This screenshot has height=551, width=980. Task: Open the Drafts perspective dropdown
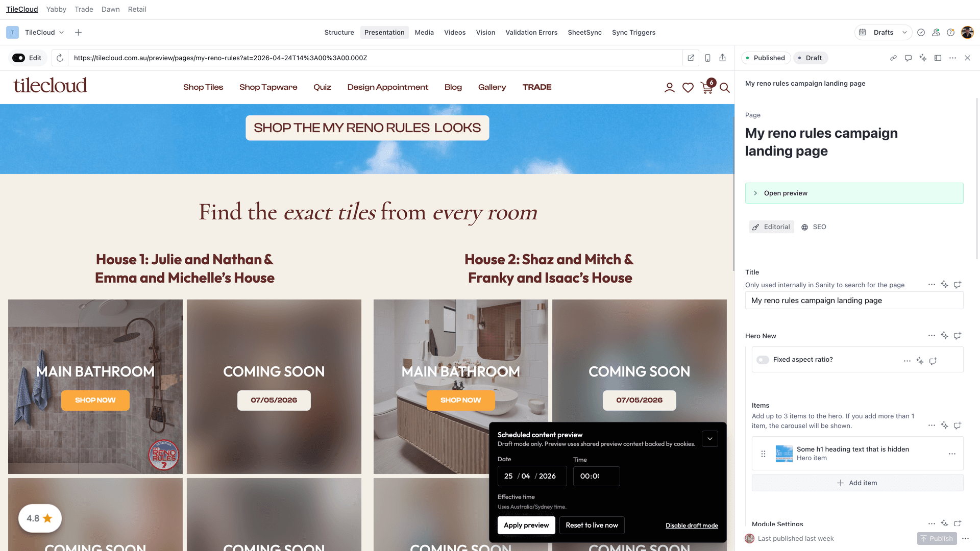pyautogui.click(x=883, y=32)
